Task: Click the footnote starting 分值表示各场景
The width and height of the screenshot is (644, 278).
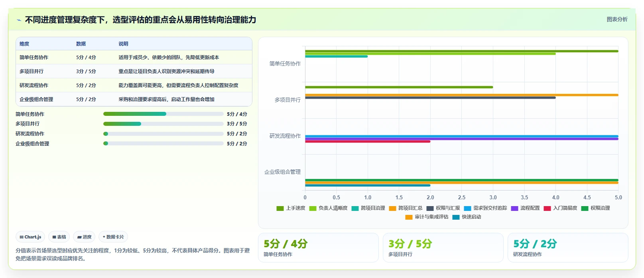Action: click(x=133, y=254)
